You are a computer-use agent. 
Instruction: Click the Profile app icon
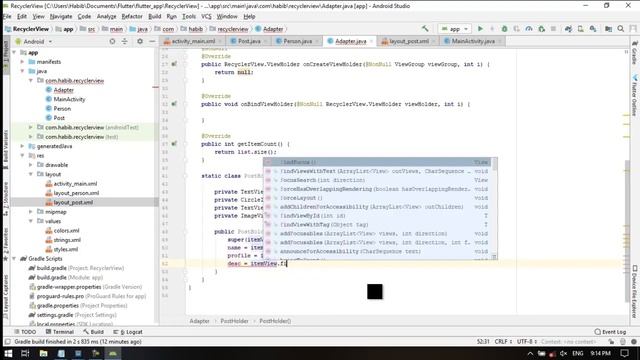click(529, 29)
